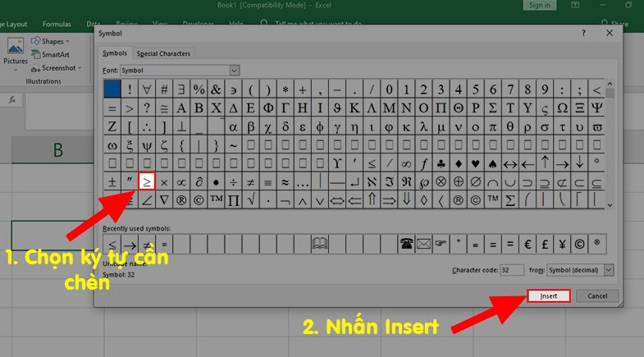Select the greater-than-or-equal symbol in the grid
Image resolution: width=644 pixels, height=357 pixels.
[x=147, y=181]
